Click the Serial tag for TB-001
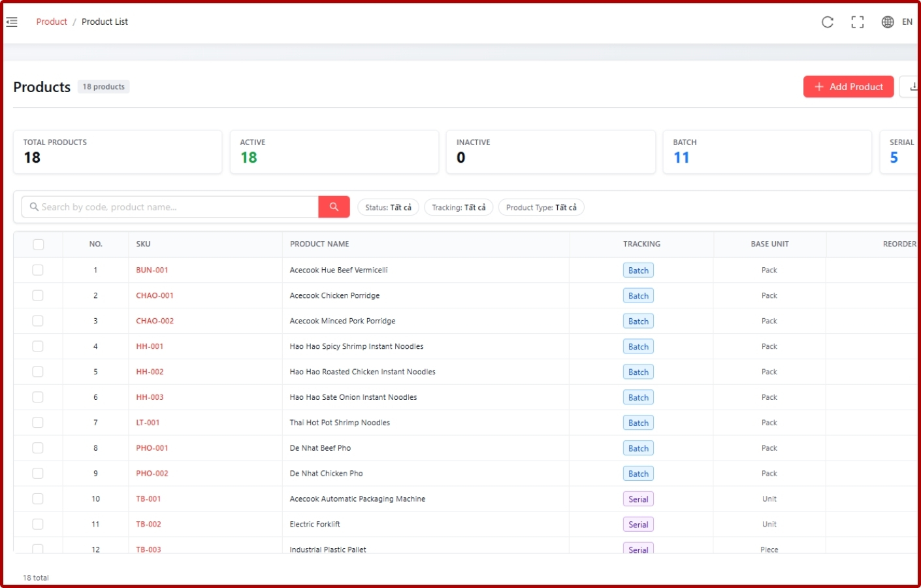Screen dimensions: 921x588 pyautogui.click(x=638, y=499)
